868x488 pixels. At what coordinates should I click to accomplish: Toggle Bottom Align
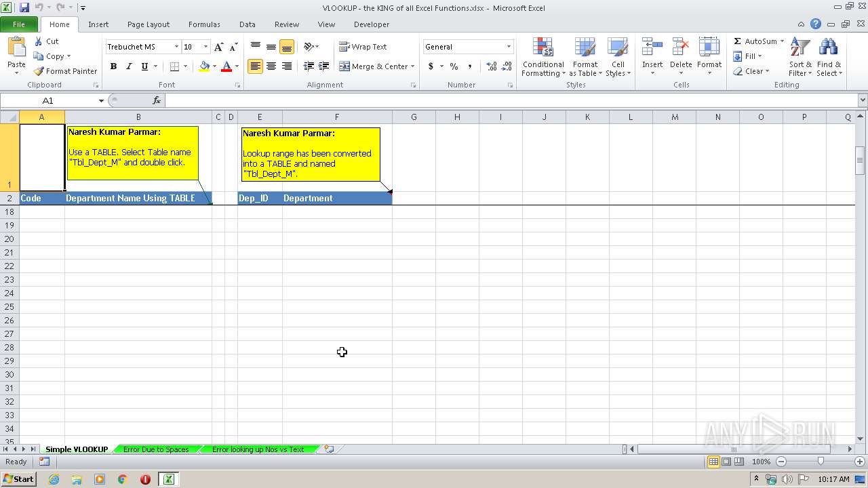pos(287,47)
